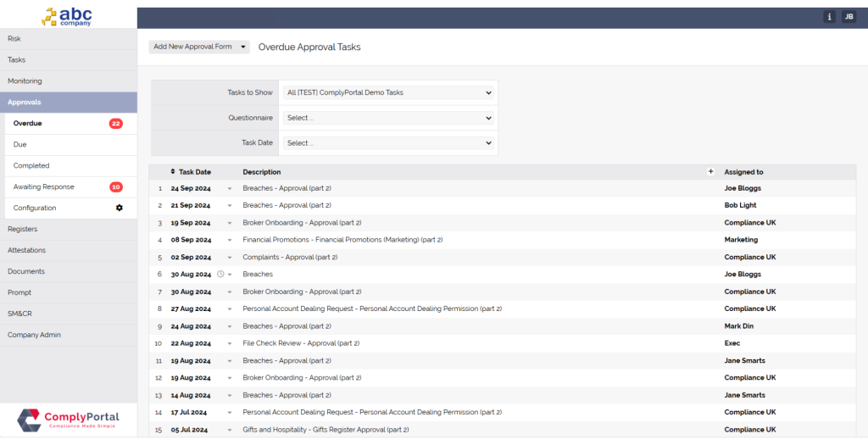
Task: Click the clock icon on 30 Aug Breaches row
Action: (220, 275)
